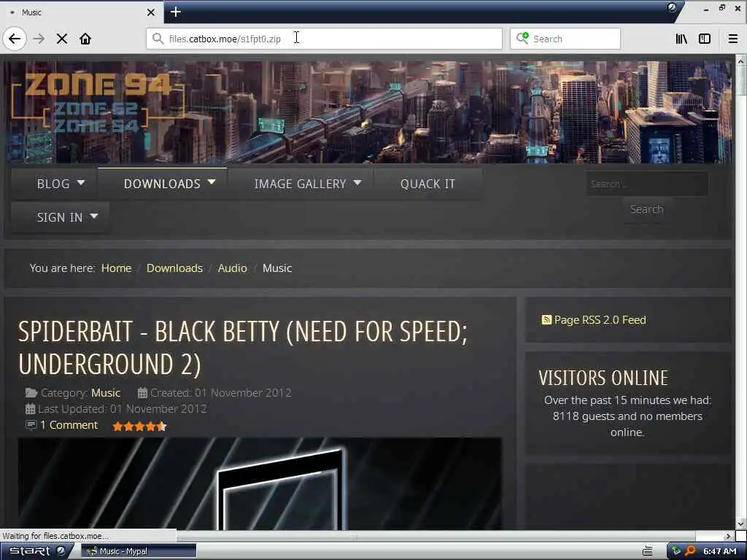Go to Audio breadcrumb link
This screenshot has height=560, width=747.
[233, 268]
